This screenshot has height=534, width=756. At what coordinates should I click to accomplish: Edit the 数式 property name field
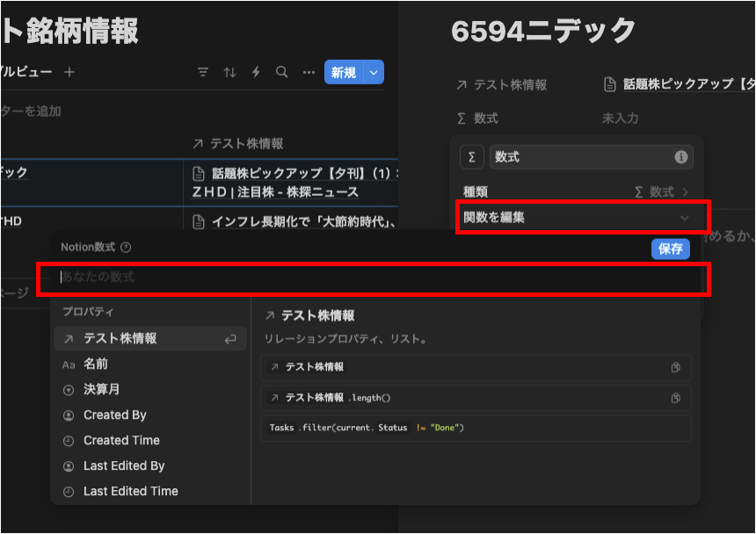(x=591, y=157)
